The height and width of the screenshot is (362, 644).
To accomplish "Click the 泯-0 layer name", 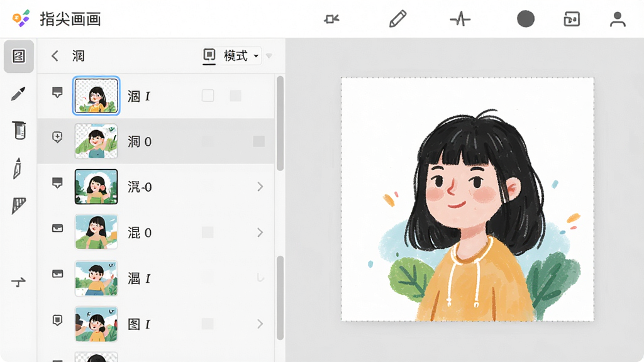I will tap(140, 187).
